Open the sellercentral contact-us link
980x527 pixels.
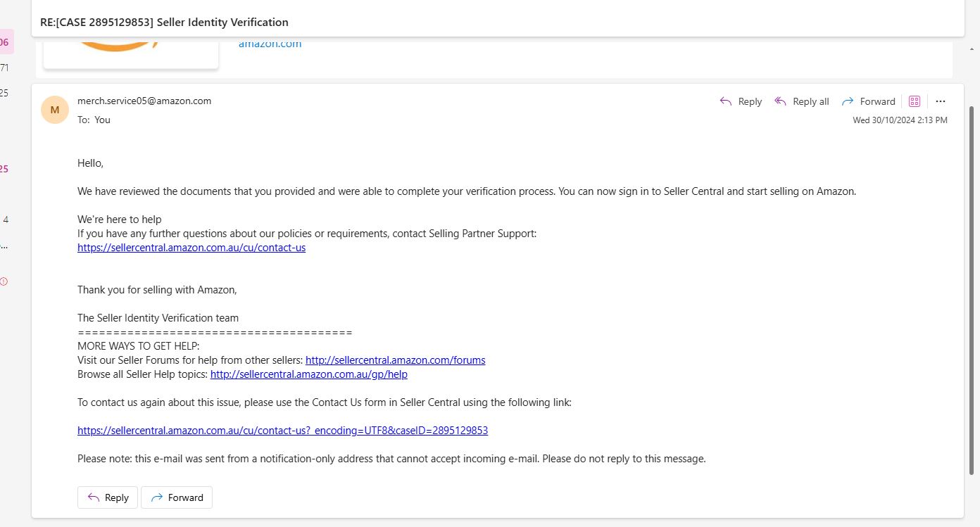tap(191, 248)
